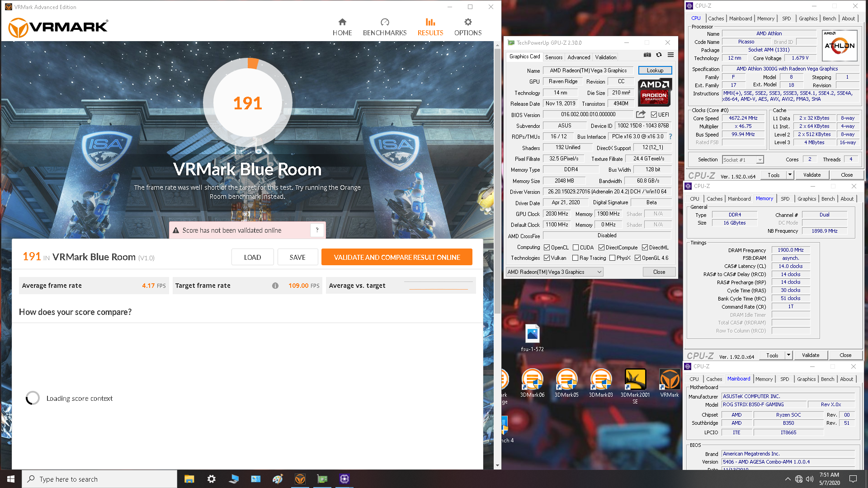Select the 3DMark2001 SE desktop shortcut

click(x=635, y=386)
